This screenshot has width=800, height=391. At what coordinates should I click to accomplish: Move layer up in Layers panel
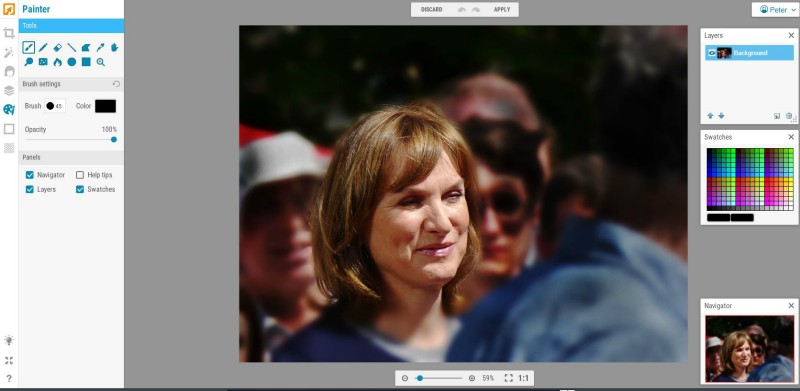(710, 116)
